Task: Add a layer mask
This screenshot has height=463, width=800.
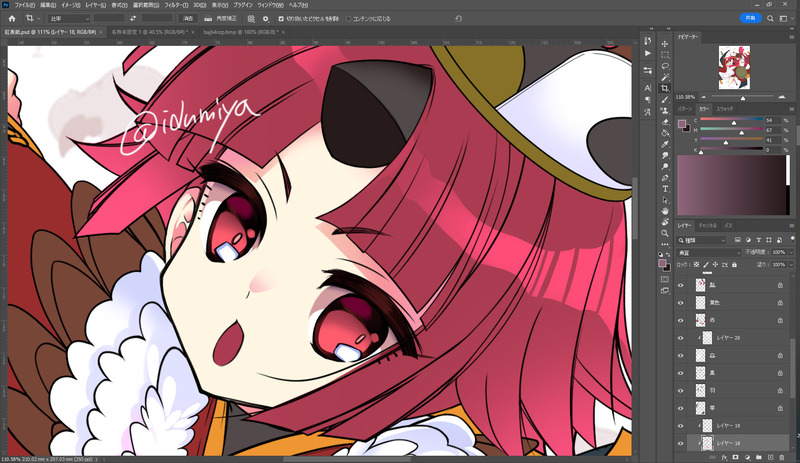Action: point(736,458)
